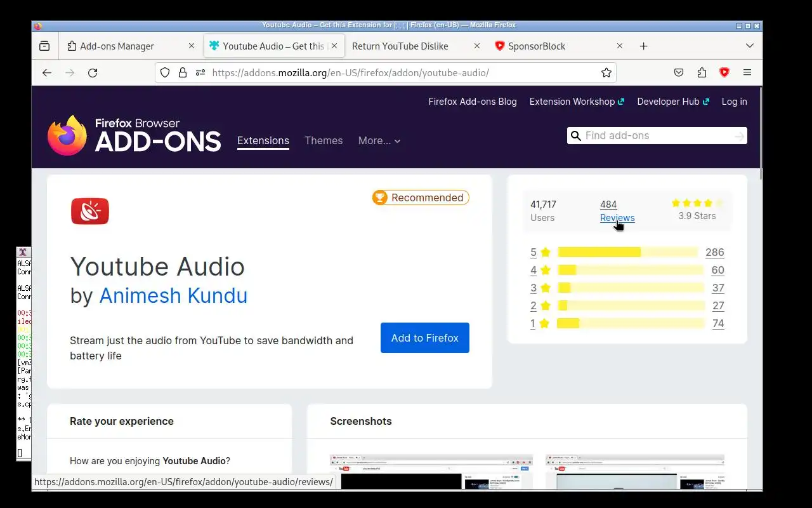Click the 74 one-star count
This screenshot has height=508, width=812.
coord(718,323)
